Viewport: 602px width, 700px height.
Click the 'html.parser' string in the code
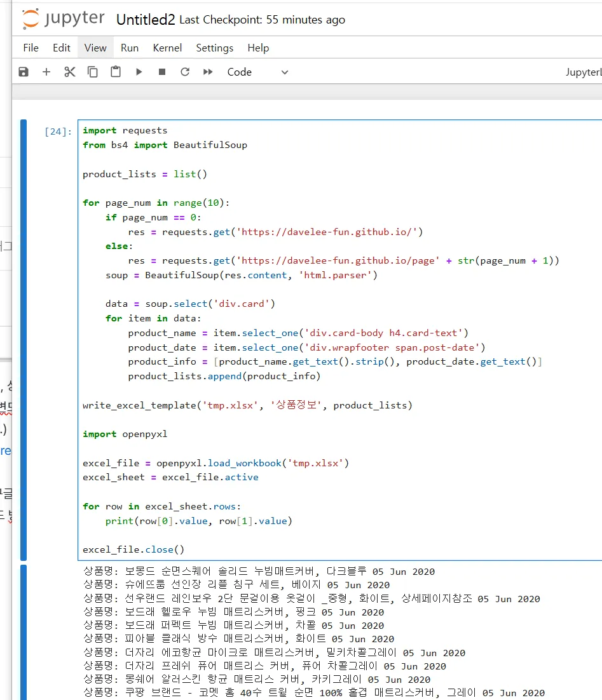click(x=336, y=275)
